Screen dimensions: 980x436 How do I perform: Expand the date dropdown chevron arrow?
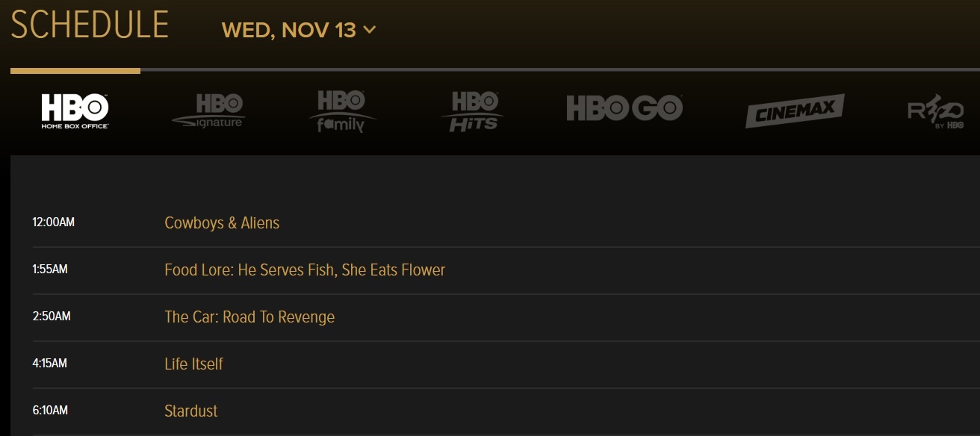(x=369, y=31)
